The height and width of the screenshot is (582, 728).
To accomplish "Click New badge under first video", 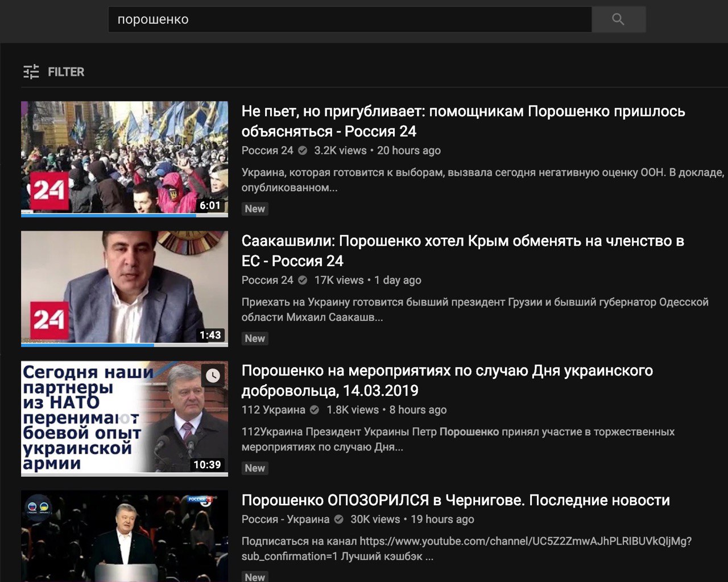I will (255, 209).
